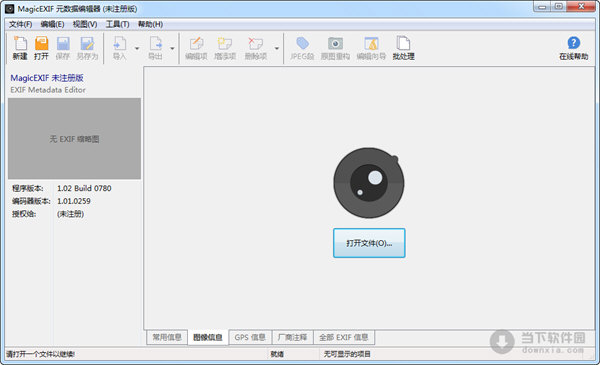
Task: Click the 原图重构 camera icon
Action: (x=335, y=48)
